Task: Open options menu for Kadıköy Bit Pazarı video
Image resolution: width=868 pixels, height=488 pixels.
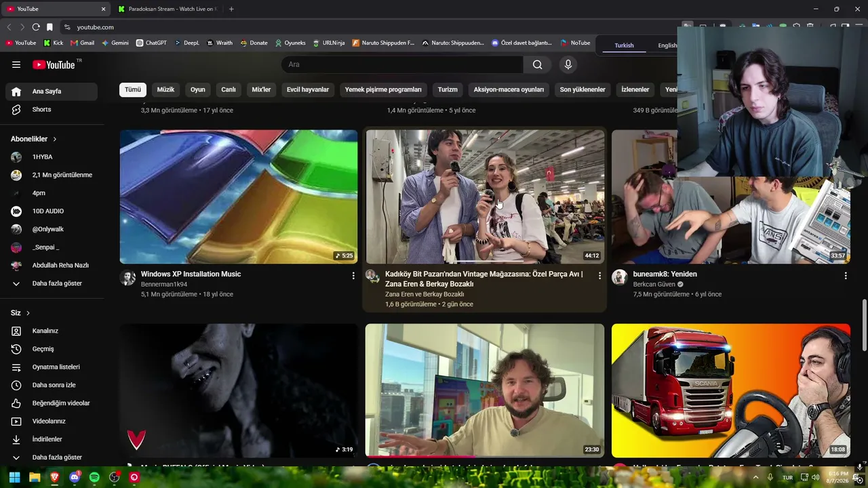Action: click(x=599, y=276)
